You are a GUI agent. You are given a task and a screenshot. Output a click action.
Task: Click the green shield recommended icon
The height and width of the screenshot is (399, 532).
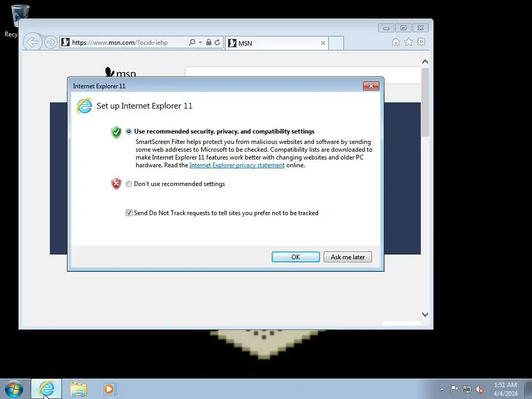[116, 132]
